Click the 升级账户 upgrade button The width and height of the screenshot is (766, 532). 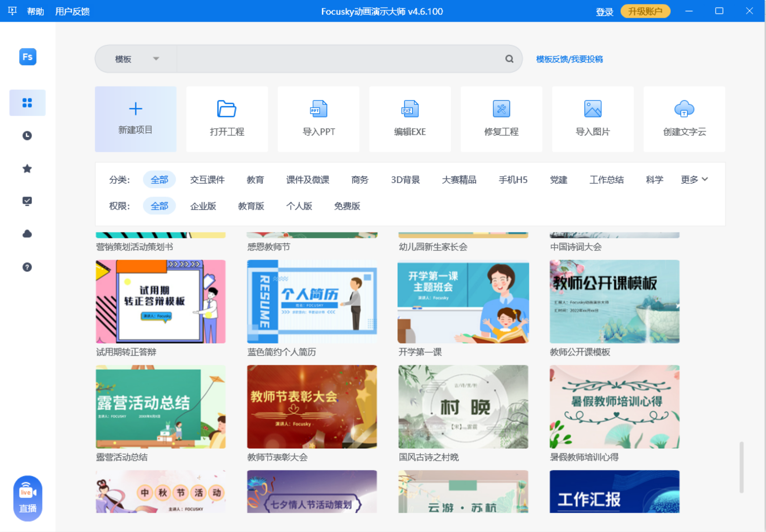tap(645, 11)
